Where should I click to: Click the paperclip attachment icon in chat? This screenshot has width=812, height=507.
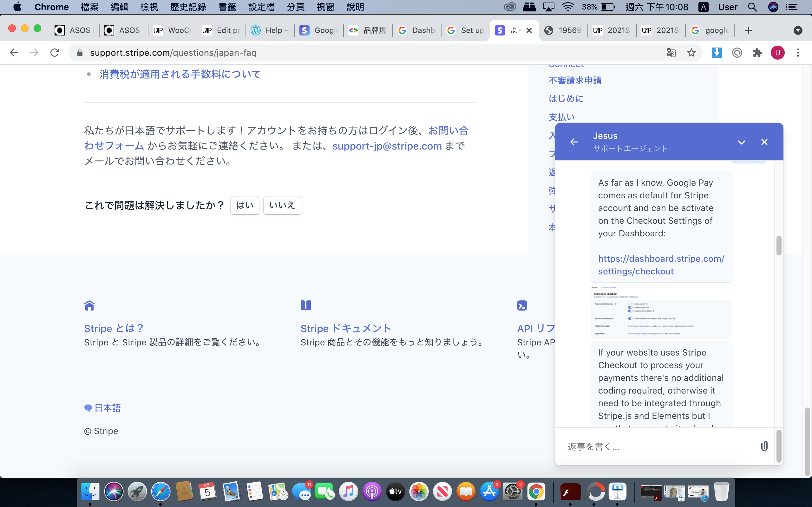point(764,446)
